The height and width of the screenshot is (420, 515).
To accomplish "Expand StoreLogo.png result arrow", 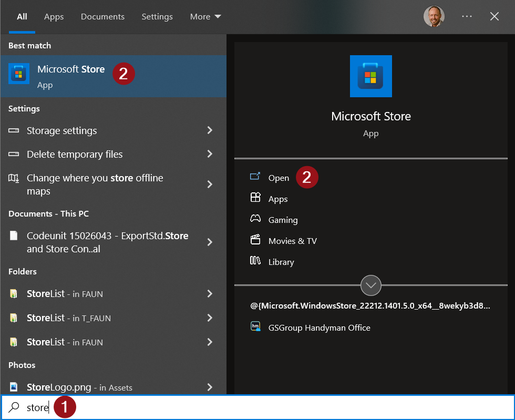I will 210,387.
